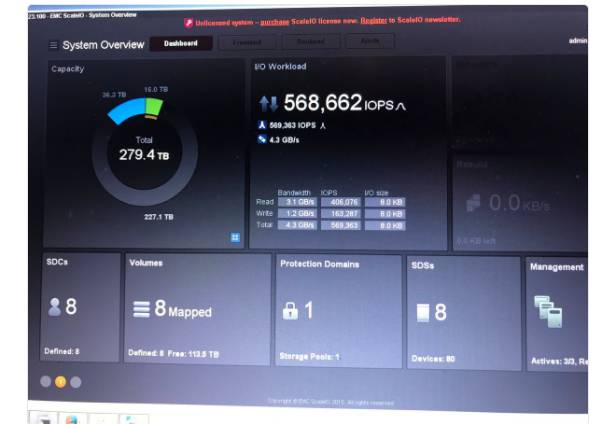Click the unlicensed system warning icon

[188, 23]
